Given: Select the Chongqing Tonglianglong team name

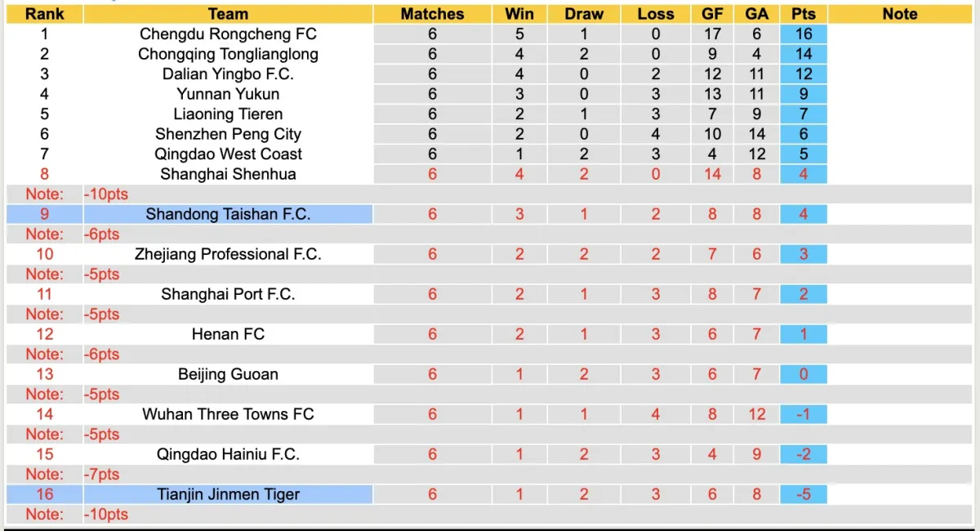Looking at the screenshot, I should click(x=228, y=54).
